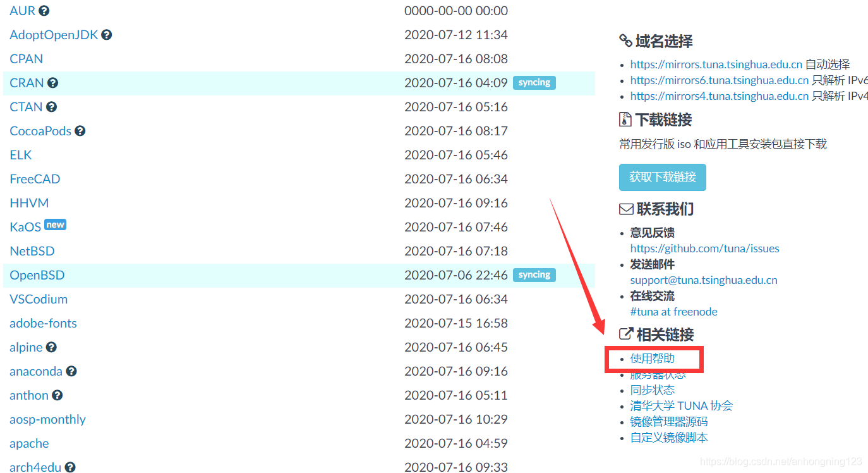This screenshot has height=473, width=868.
Task: Click timestamp 2020-07-06 22:46 in OpenBSD row
Action: coord(456,275)
